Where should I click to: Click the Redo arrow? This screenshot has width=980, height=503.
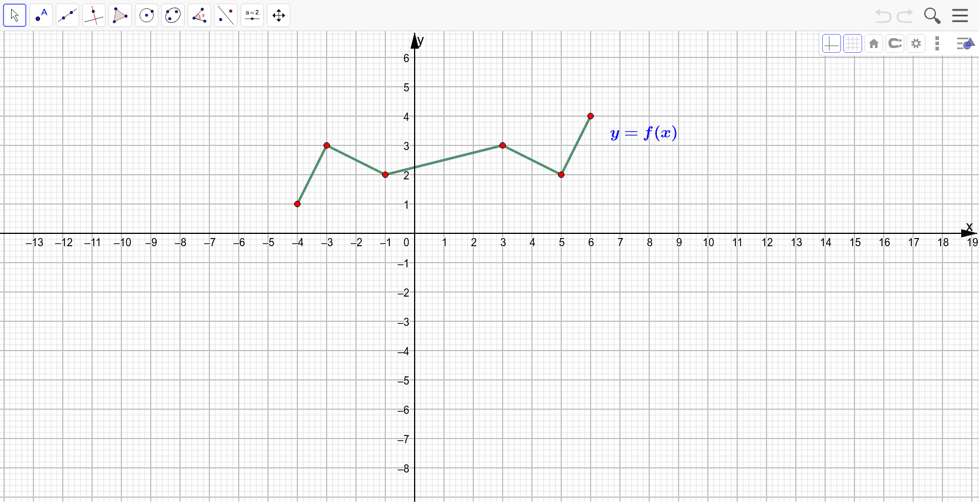(905, 16)
